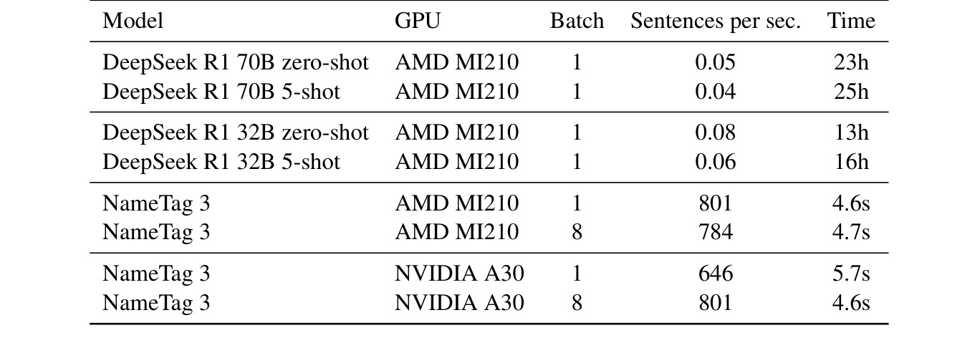980x343 pixels.
Task: Click the 784 sentences per second value
Action: [x=715, y=232]
